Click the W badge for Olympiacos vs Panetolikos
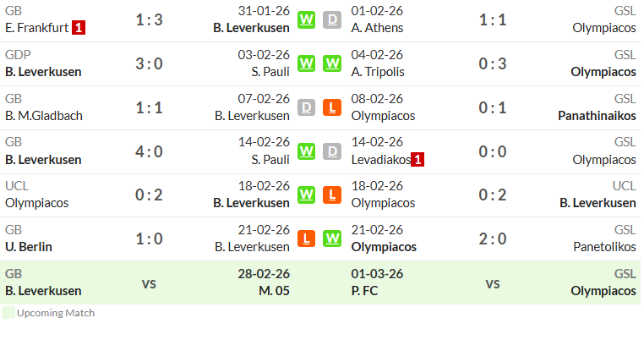The image size is (644, 340). pos(332,239)
